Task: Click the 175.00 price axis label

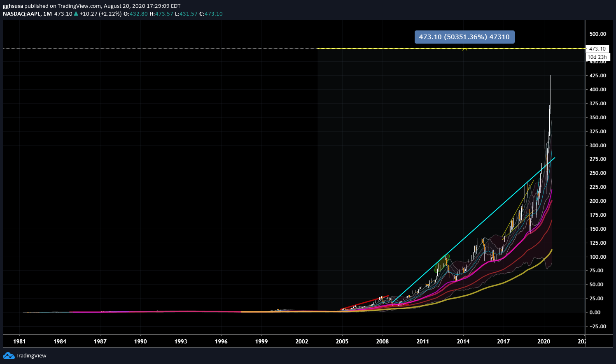Action: pyautogui.click(x=597, y=215)
